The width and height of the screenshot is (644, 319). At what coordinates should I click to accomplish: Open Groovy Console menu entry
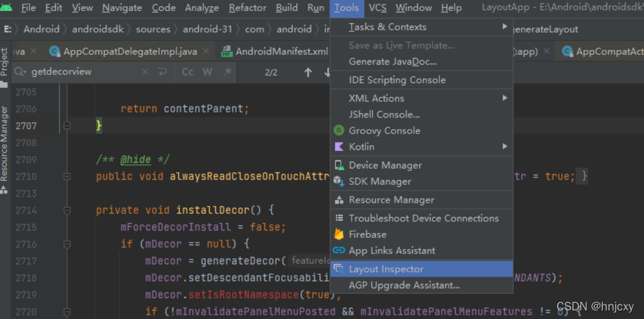(422, 130)
